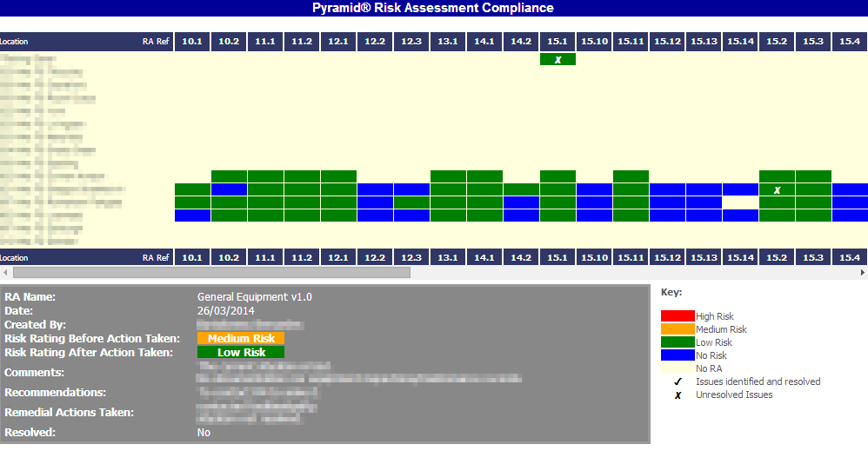Select column 11.2 in the upper header
Screen dimensions: 868x451
tap(302, 42)
